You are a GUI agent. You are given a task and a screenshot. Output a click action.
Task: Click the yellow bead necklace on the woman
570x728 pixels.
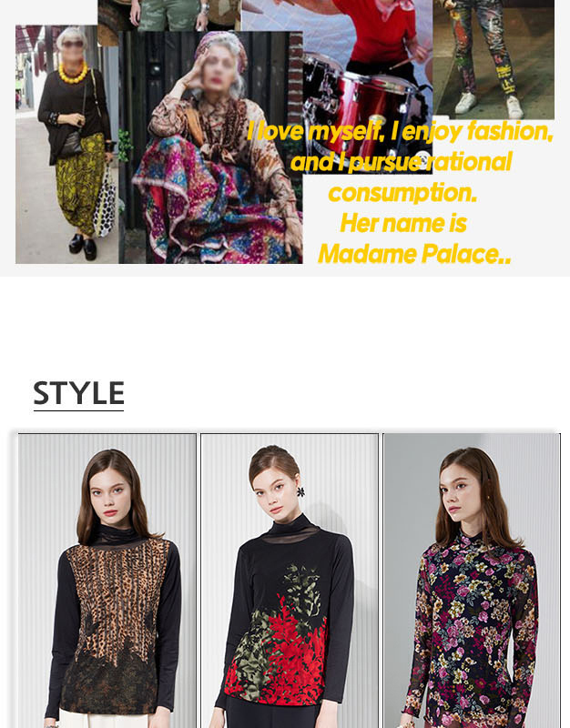click(x=73, y=74)
